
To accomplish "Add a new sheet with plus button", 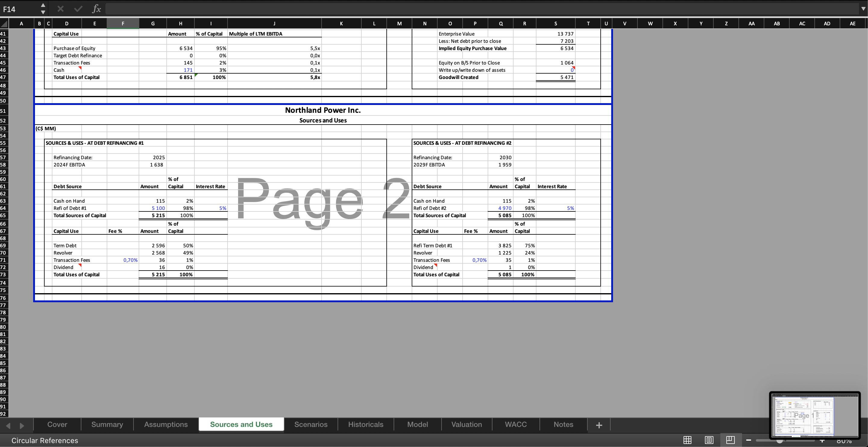I will pos(599,425).
